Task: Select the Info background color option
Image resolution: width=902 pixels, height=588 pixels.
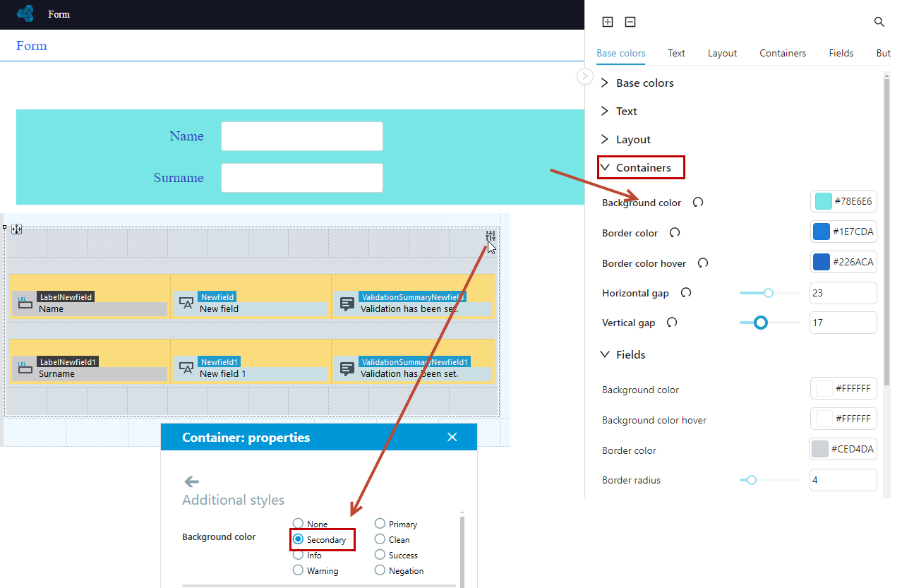Action: [x=298, y=555]
